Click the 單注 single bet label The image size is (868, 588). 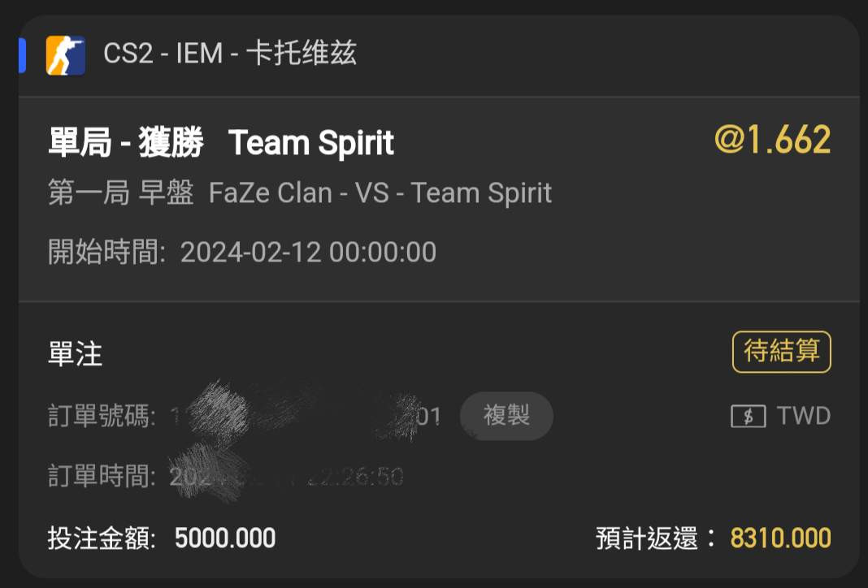tap(76, 354)
